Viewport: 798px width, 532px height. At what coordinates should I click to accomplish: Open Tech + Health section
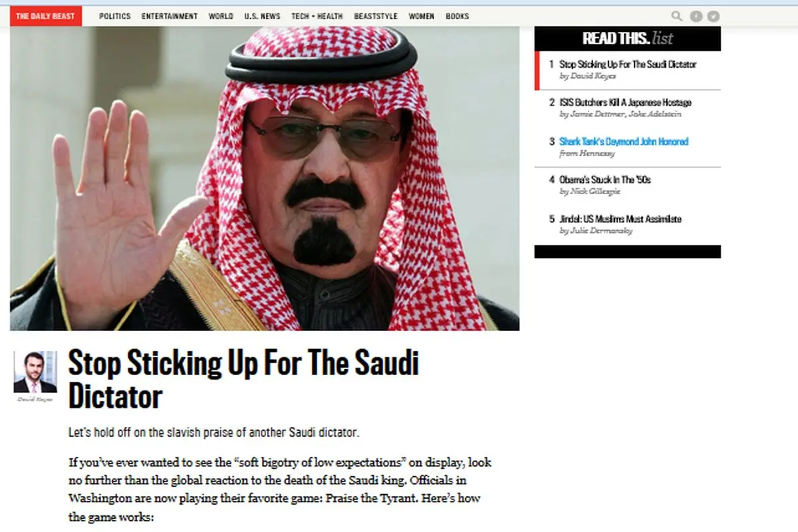(317, 16)
